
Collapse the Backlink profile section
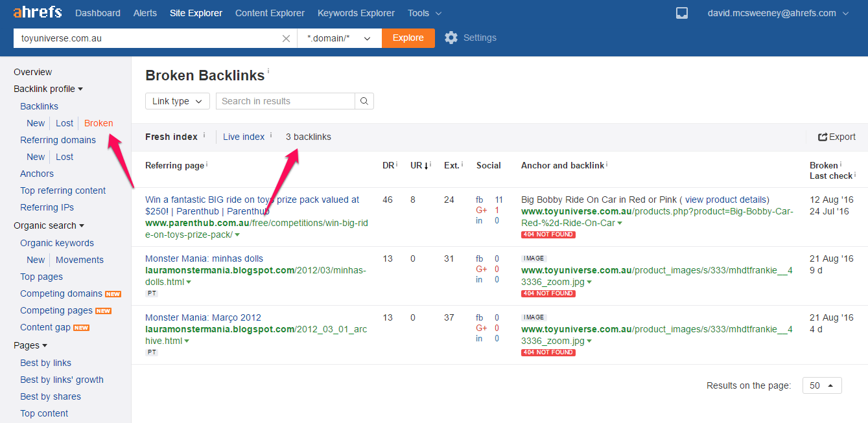[x=48, y=89]
